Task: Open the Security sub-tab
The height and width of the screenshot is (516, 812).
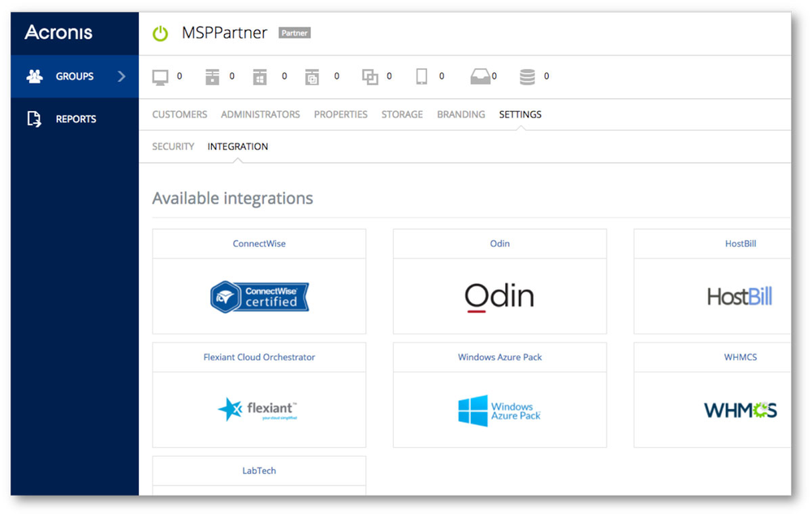Action: click(173, 147)
